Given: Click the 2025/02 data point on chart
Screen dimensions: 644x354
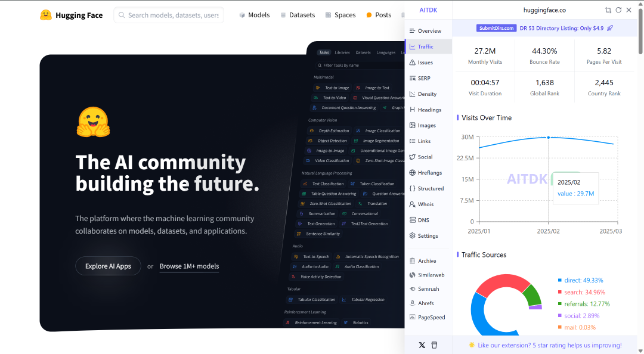Looking at the screenshot, I should (549, 138).
